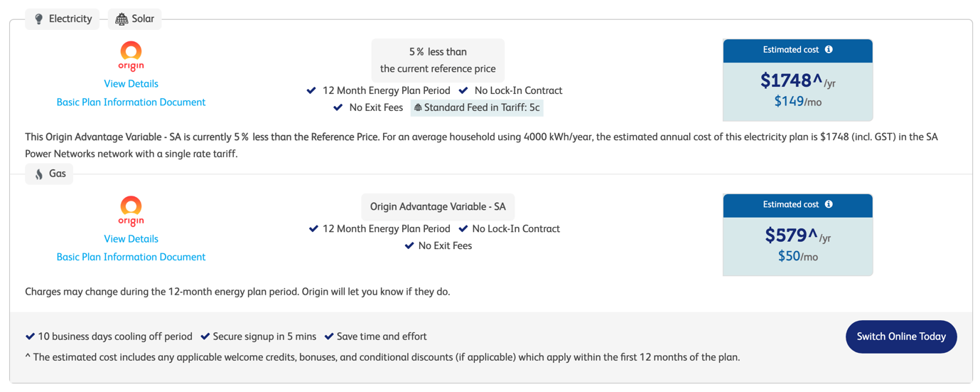Viewport: 980px width, 392px height.
Task: Click info icon on gas Estimated cost
Action: coord(829,204)
